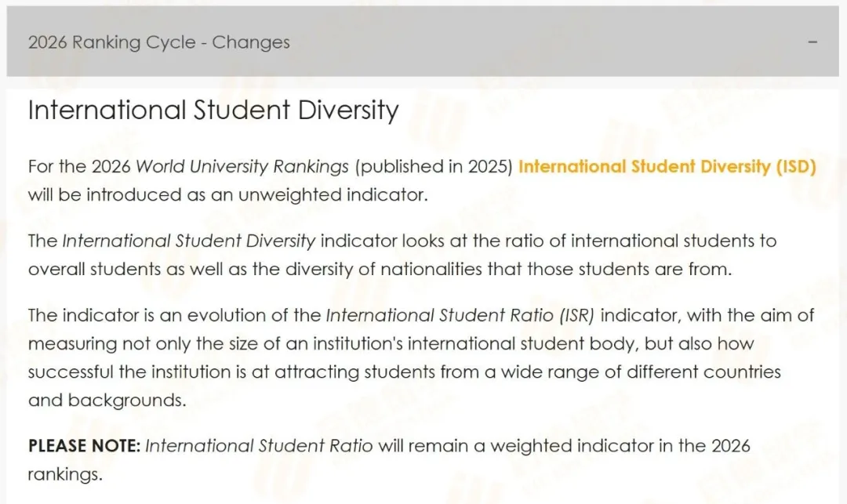Collapse the 2026 Ranking Cycle - Changes section
Image resolution: width=847 pixels, height=504 pixels.
click(423, 42)
